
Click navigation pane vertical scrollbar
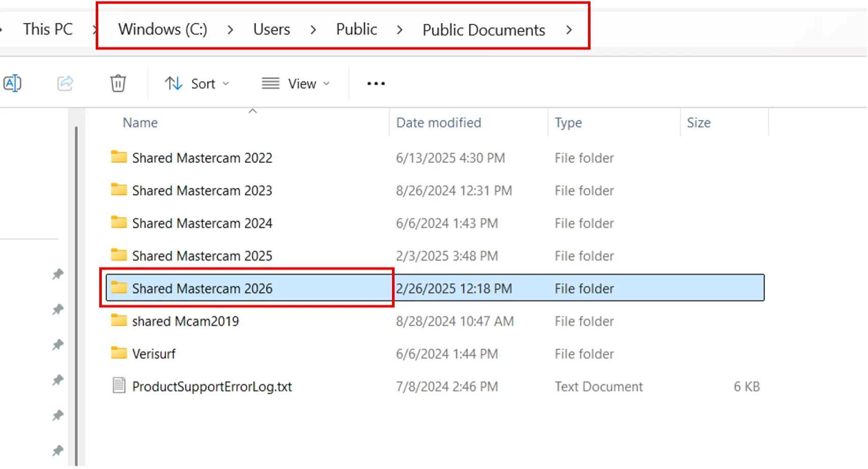point(76,295)
